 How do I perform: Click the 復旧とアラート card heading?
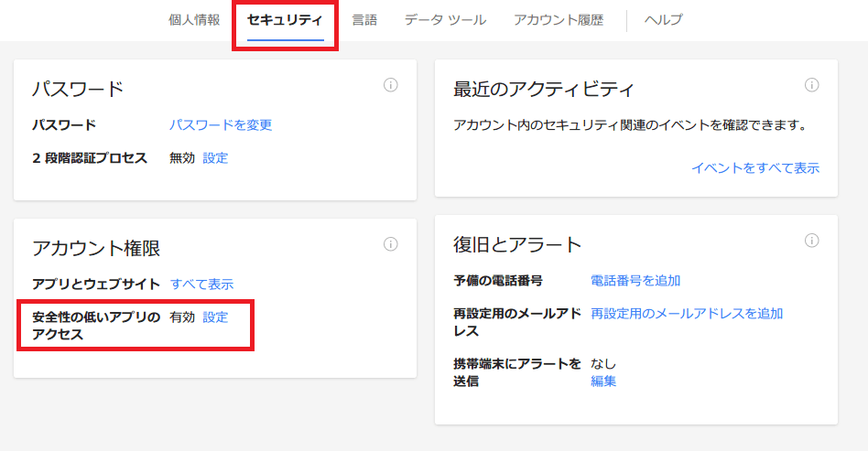tap(517, 244)
